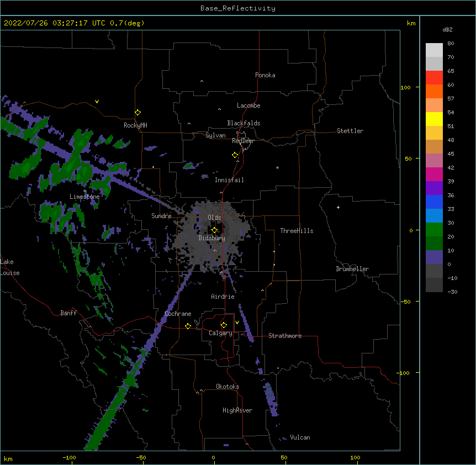The height and width of the screenshot is (465, 476).
Task: Select the Lacombe city label
Action: 248,105
